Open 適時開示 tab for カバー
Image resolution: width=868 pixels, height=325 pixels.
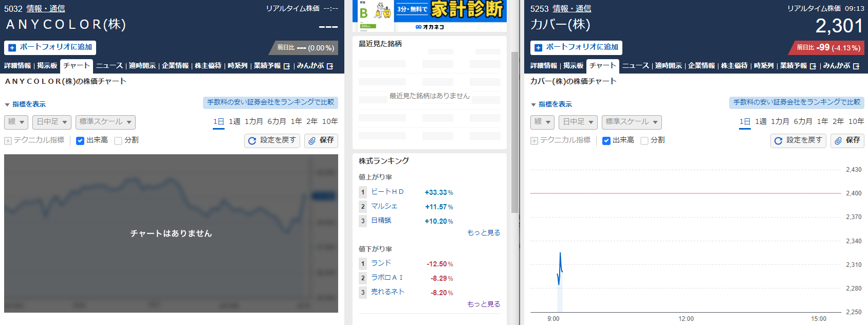669,66
